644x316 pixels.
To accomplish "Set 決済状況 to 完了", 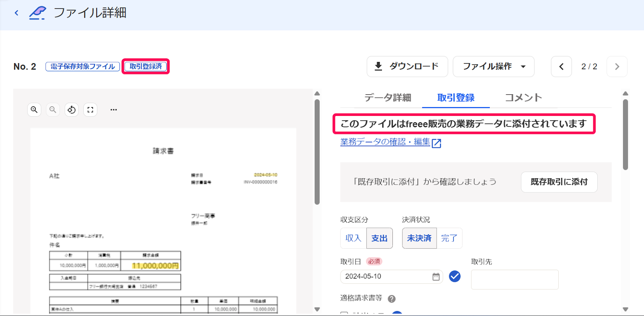I will point(449,238).
